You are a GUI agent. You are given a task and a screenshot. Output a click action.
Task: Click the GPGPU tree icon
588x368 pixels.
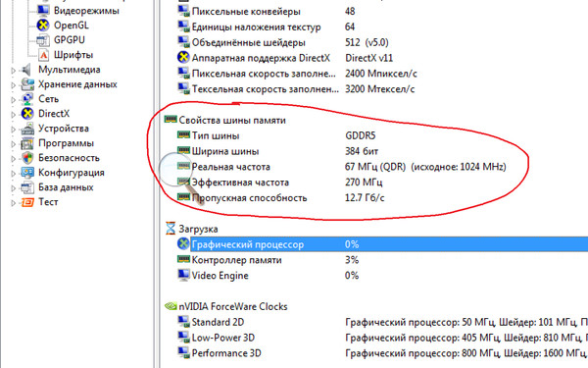[x=43, y=40]
